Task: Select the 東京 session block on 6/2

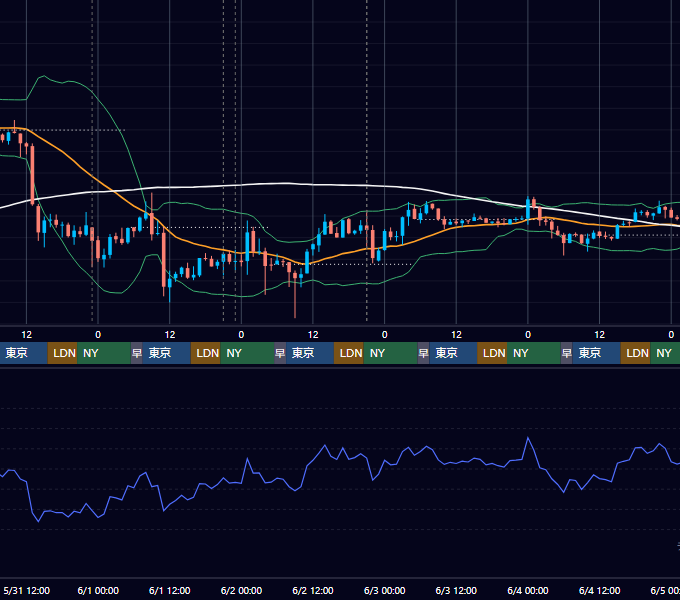Action: pyautogui.click(x=310, y=353)
